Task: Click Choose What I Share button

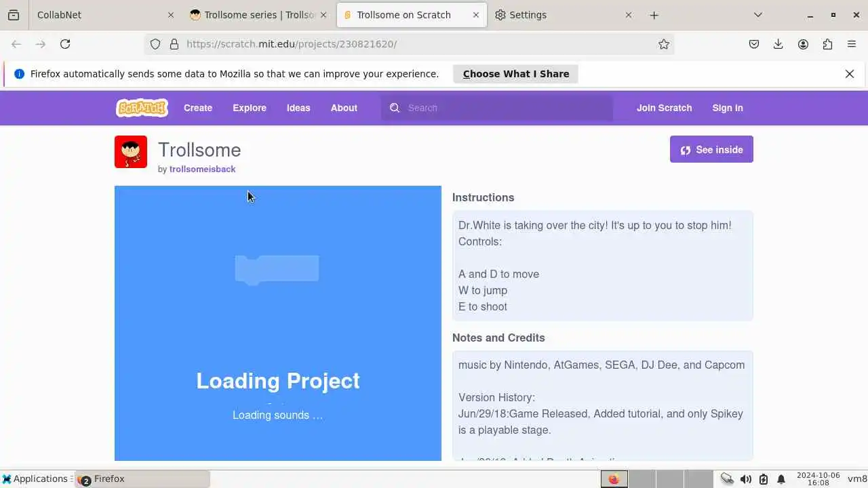Action: pos(515,74)
